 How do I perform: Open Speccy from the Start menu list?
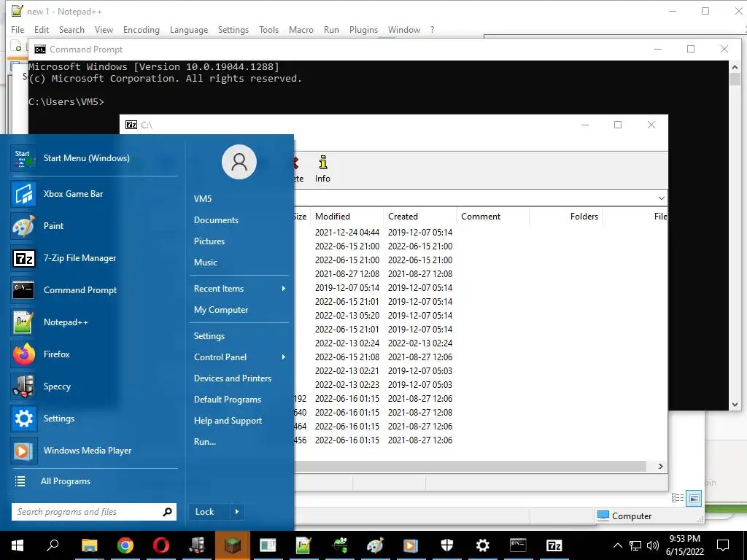pos(94,386)
